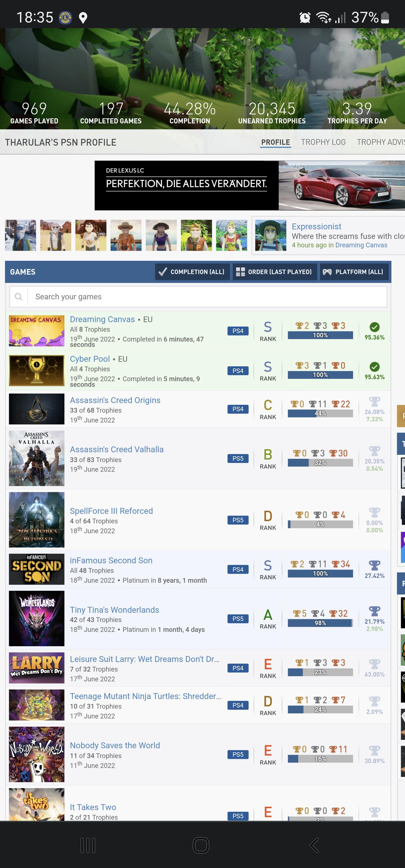Viewport: 405px width, 868px height.
Task: Open the Assassin's Creed Origins game link
Action: click(115, 400)
